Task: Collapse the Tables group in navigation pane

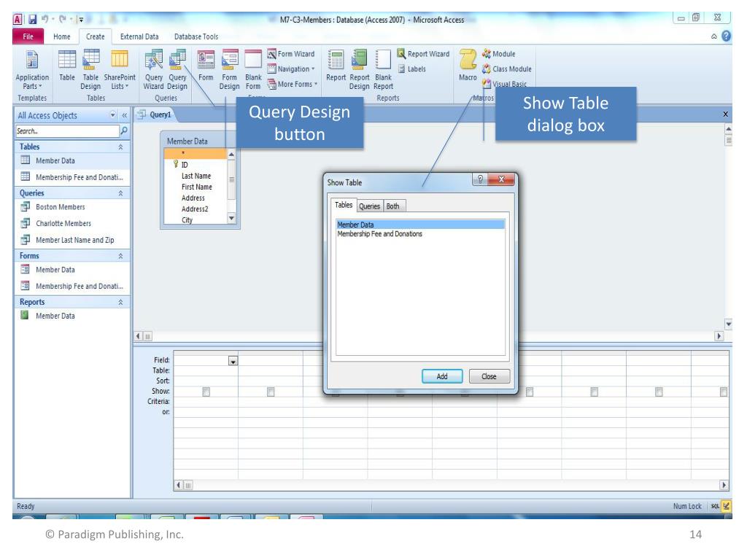Action: (x=120, y=147)
